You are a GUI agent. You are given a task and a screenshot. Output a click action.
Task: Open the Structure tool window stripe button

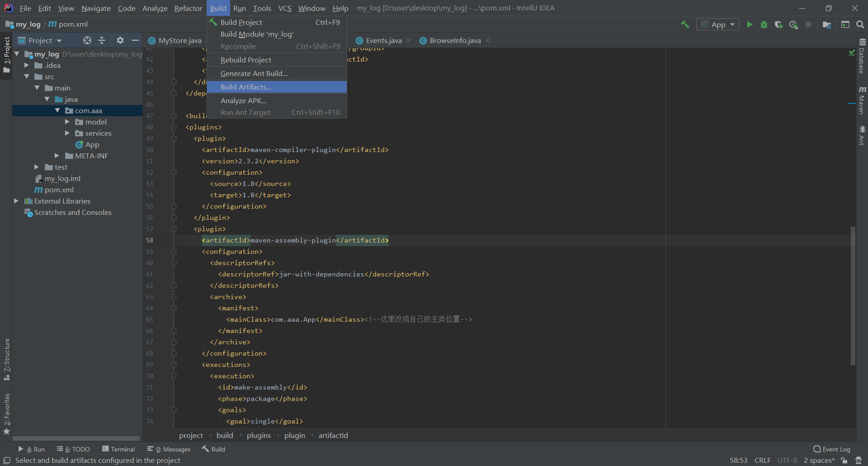coord(7,360)
